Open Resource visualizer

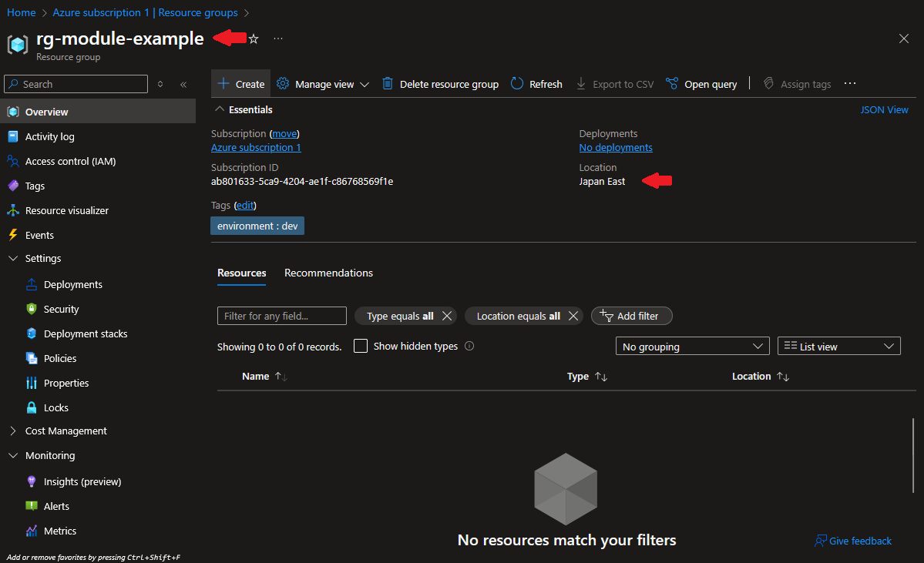pyautogui.click(x=66, y=211)
